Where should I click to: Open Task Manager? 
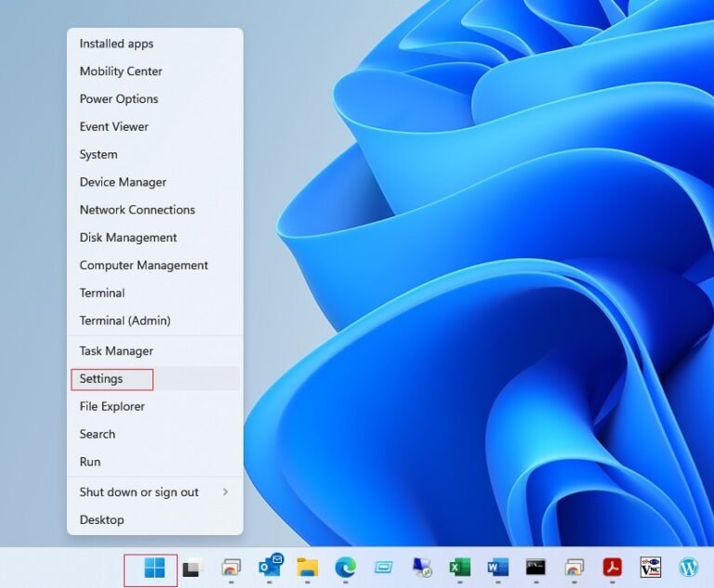[x=155, y=351]
